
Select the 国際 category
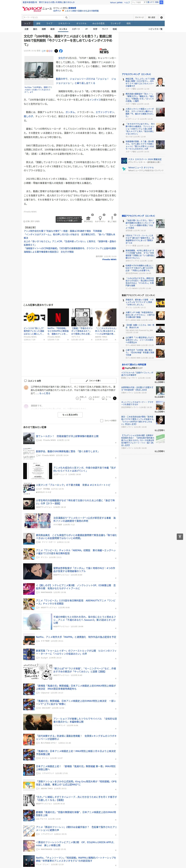pos(44,29)
